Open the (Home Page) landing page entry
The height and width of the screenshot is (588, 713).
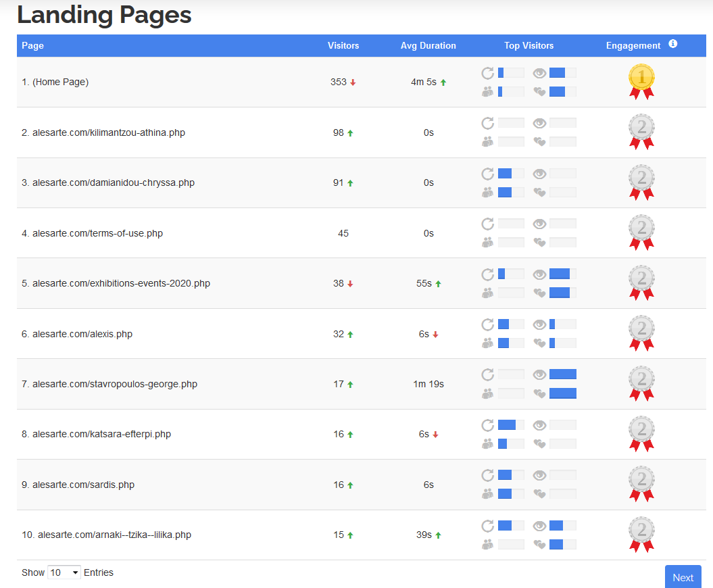[55, 82]
